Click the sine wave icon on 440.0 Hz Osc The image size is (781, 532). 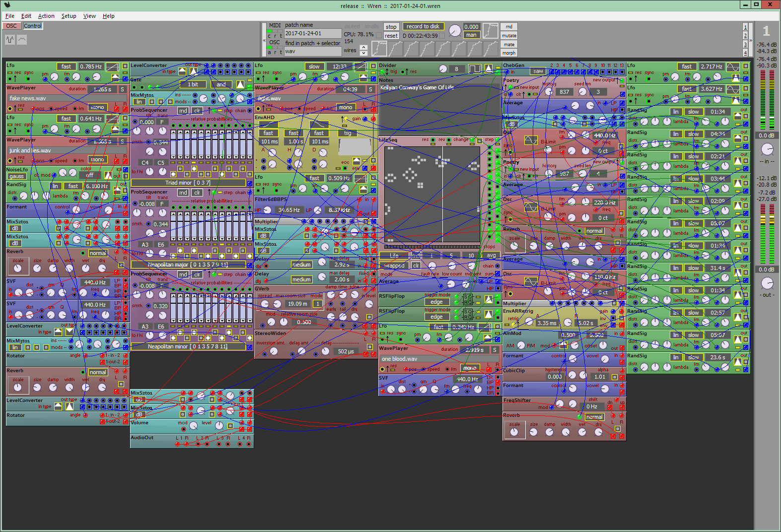click(531, 140)
